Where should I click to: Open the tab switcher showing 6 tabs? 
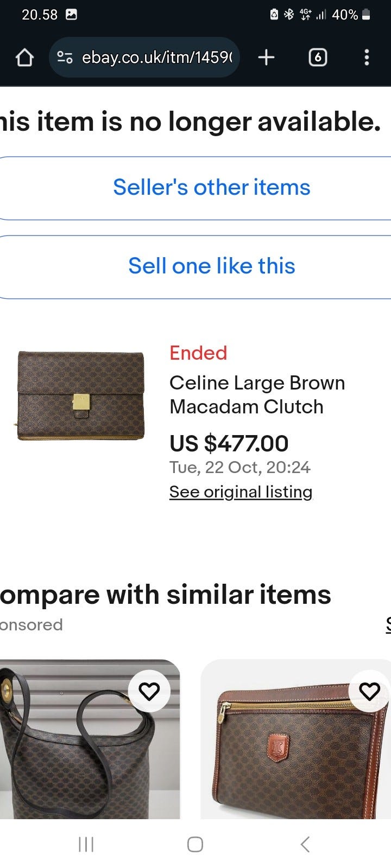point(318,58)
